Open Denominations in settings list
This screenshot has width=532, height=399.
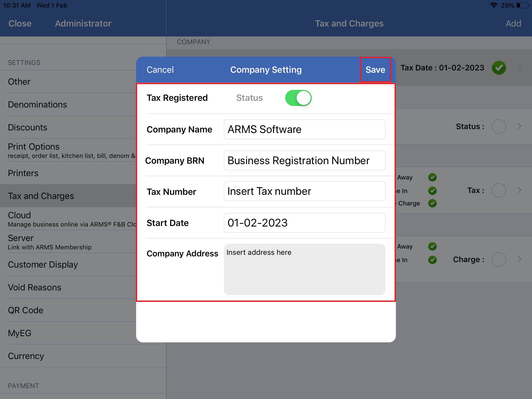[37, 104]
